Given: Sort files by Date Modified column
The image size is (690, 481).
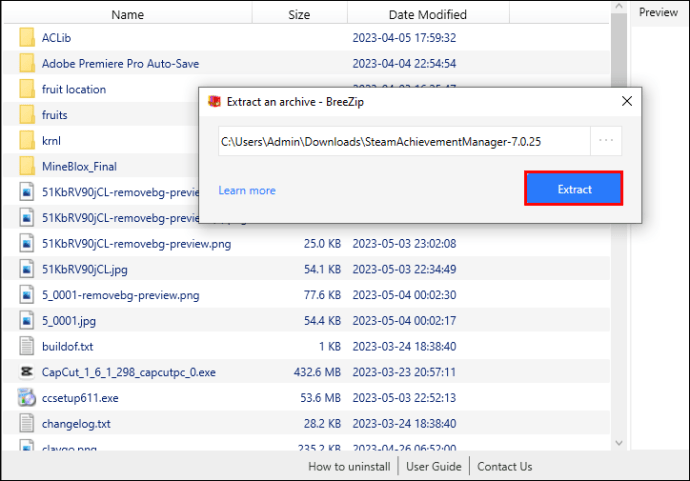Looking at the screenshot, I should click(428, 15).
